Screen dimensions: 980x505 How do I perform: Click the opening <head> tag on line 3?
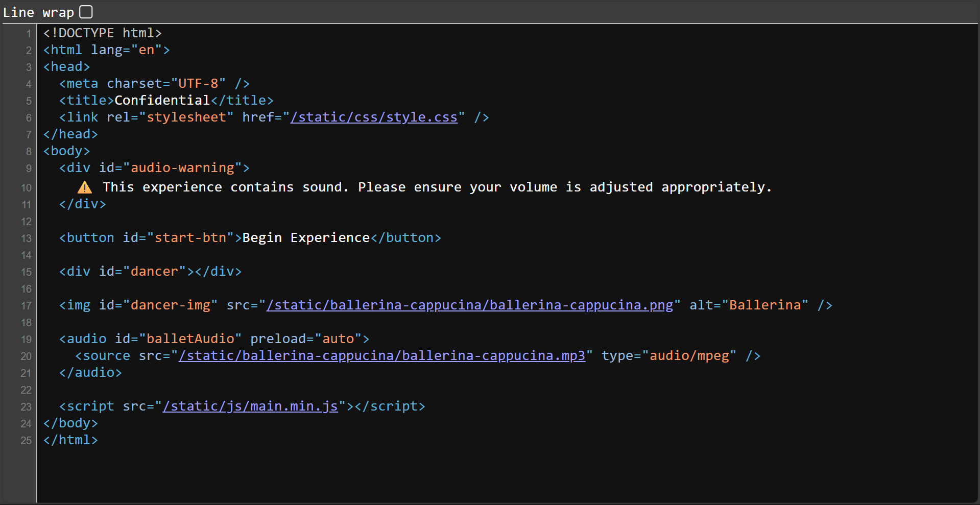[x=67, y=67]
